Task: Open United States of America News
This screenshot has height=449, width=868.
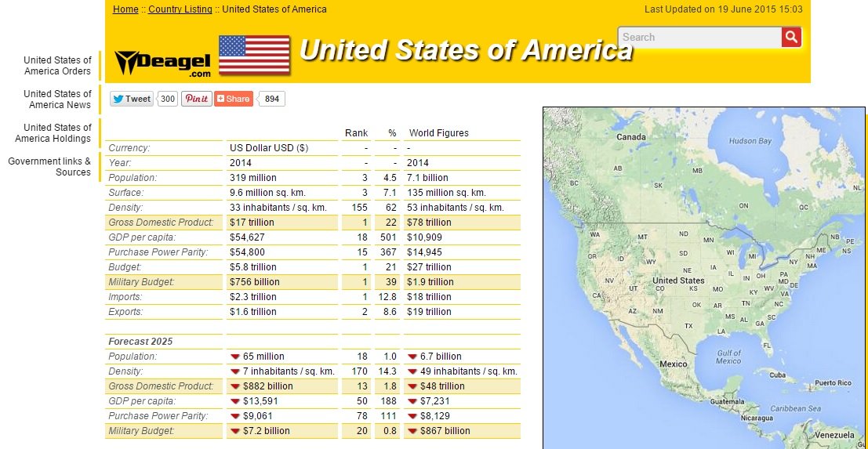Action: (x=57, y=99)
